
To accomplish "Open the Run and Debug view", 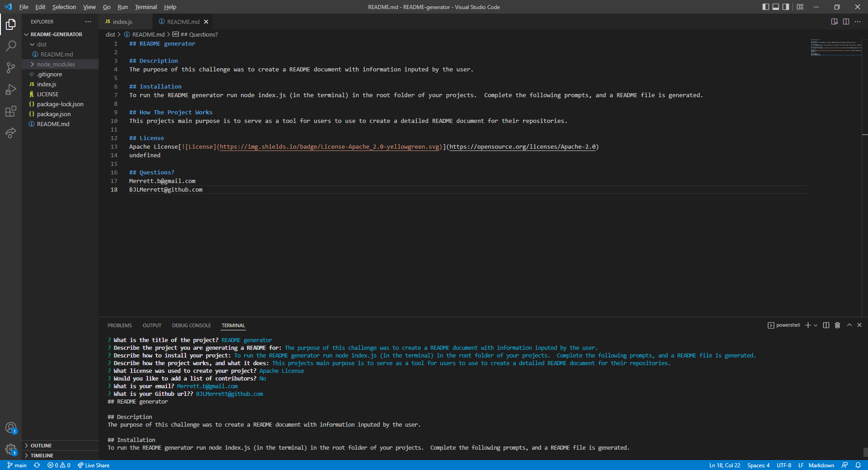I will coord(11,89).
